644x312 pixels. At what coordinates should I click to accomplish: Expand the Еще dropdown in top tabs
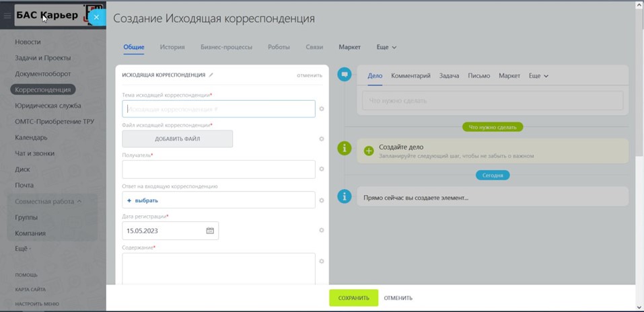coord(386,48)
